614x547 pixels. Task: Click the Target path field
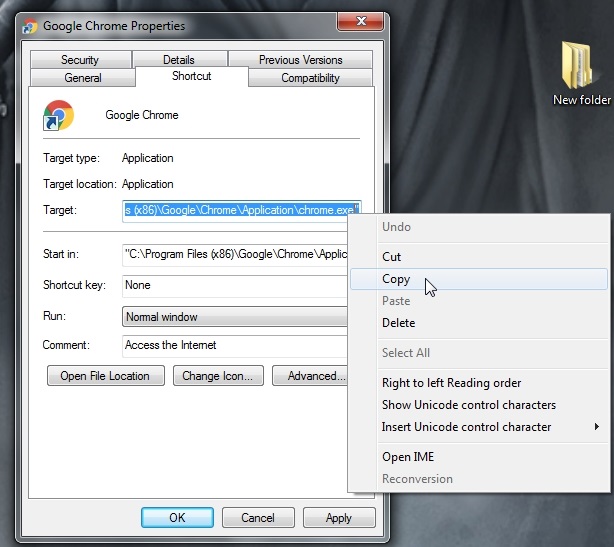point(242,211)
